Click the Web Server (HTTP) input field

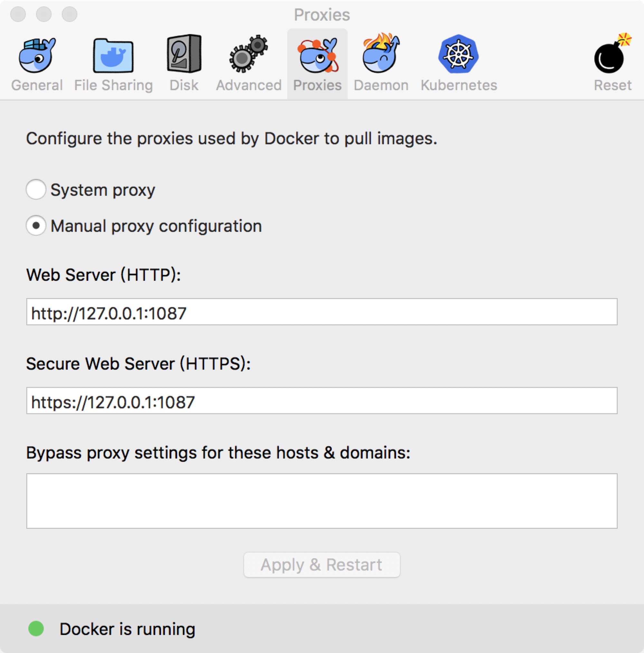point(322,312)
